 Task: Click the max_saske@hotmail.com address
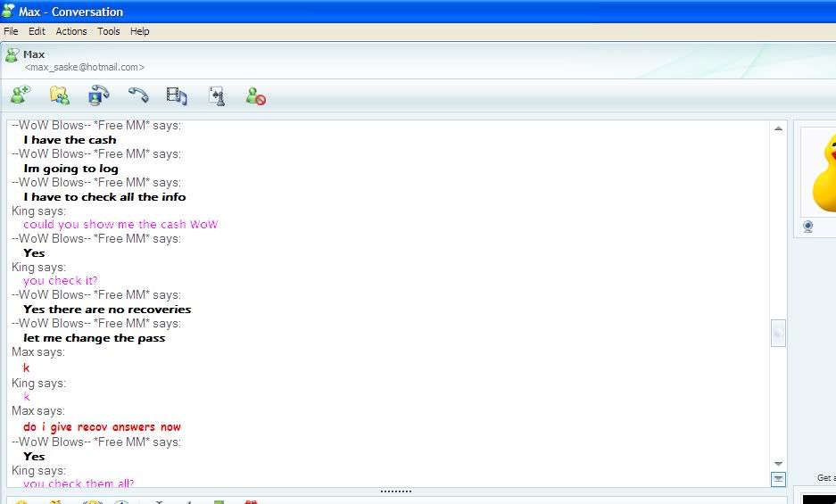84,67
